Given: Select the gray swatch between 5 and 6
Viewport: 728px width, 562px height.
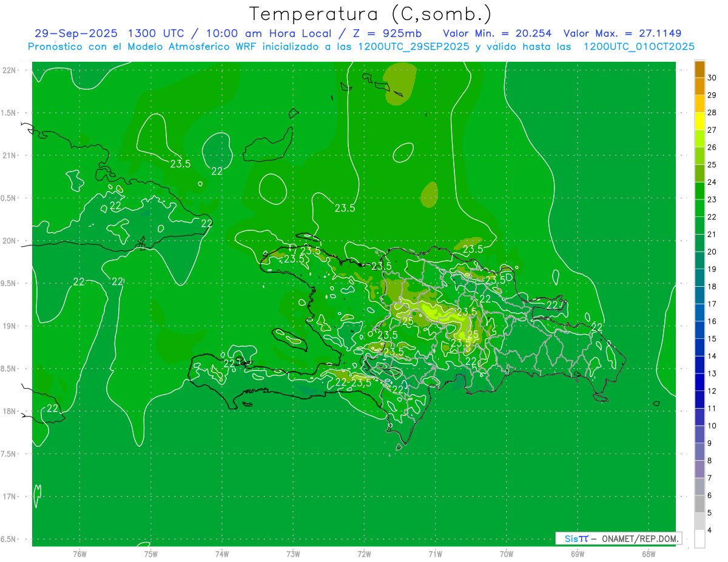Looking at the screenshot, I should click(x=699, y=504).
